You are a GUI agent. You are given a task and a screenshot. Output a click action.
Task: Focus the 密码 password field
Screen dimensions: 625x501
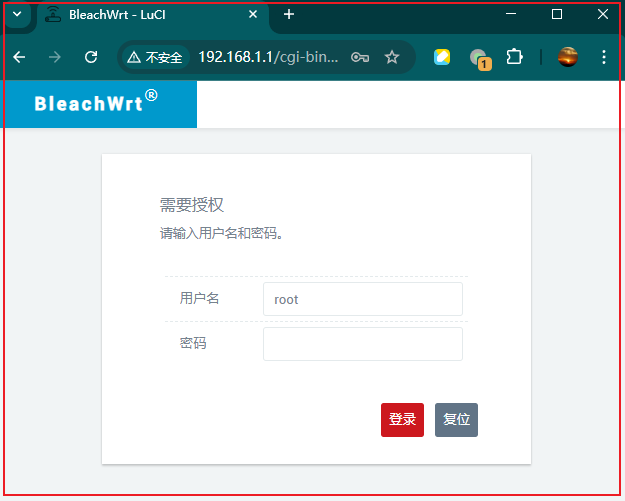point(363,344)
